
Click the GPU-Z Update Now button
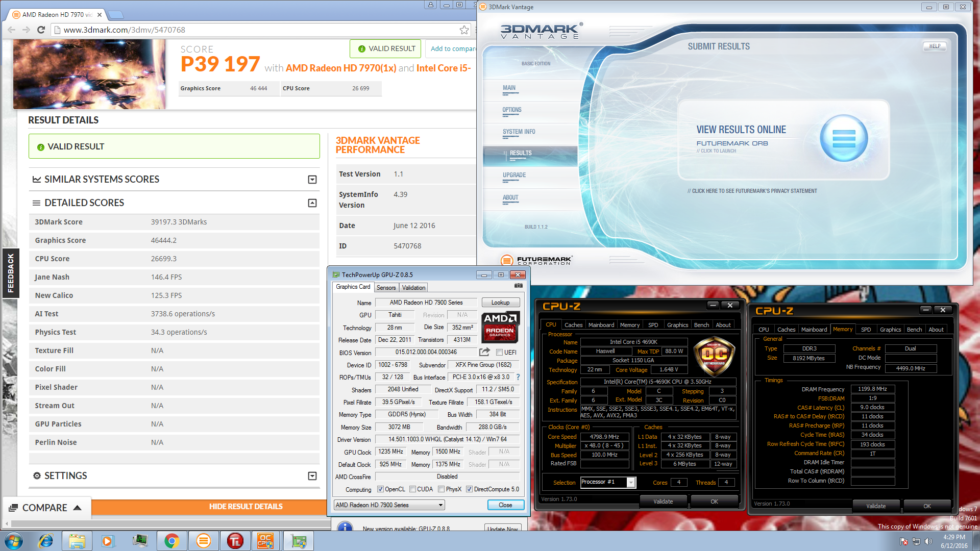click(x=503, y=529)
